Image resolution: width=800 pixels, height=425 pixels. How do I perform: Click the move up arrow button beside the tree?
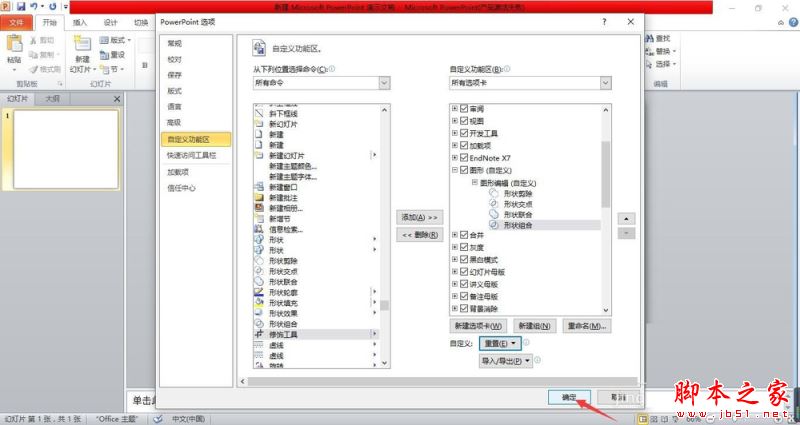(626, 219)
